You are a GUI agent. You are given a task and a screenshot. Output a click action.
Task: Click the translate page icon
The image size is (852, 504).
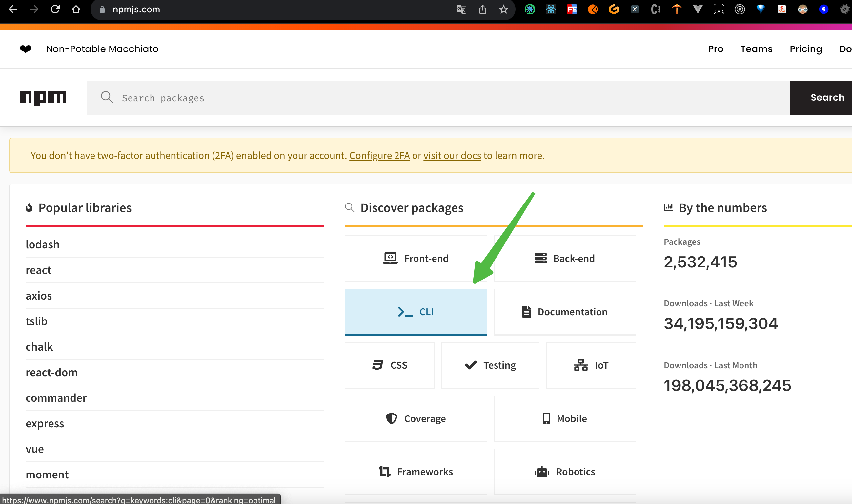point(461,10)
